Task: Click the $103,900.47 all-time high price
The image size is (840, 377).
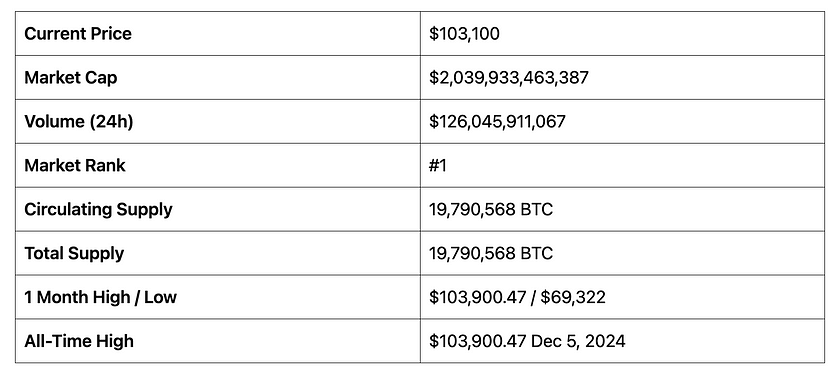Action: 477,341
